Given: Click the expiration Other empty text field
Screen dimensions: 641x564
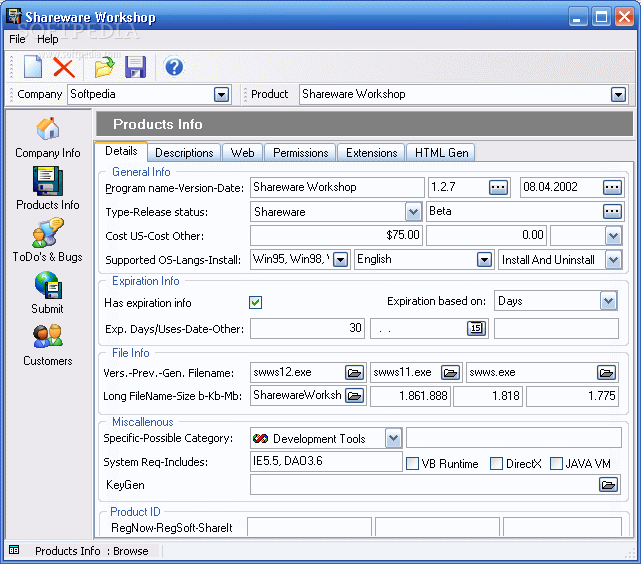Looking at the screenshot, I should point(556,328).
